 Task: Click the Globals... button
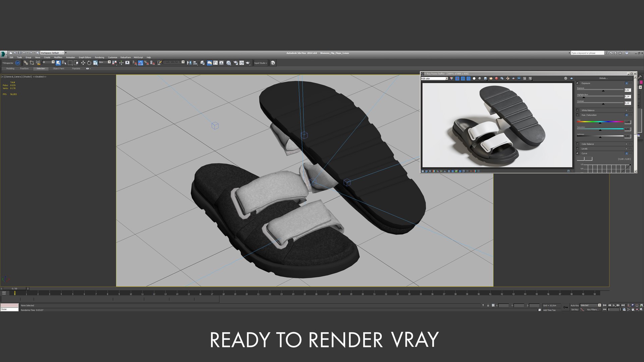[603, 78]
